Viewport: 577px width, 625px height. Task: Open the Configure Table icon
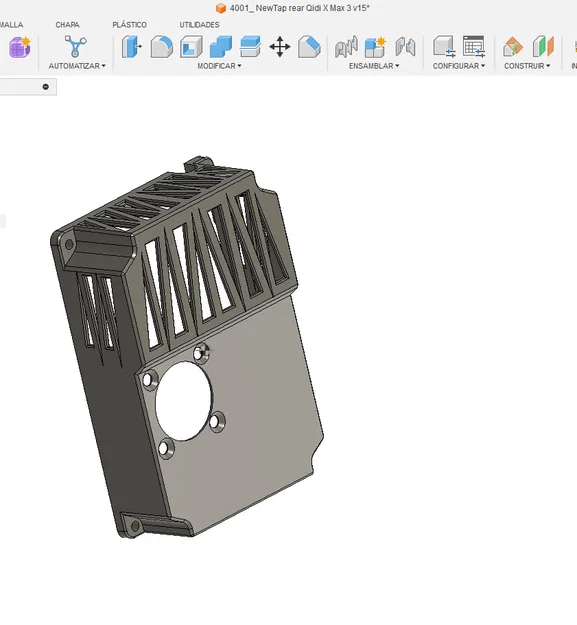click(474, 46)
